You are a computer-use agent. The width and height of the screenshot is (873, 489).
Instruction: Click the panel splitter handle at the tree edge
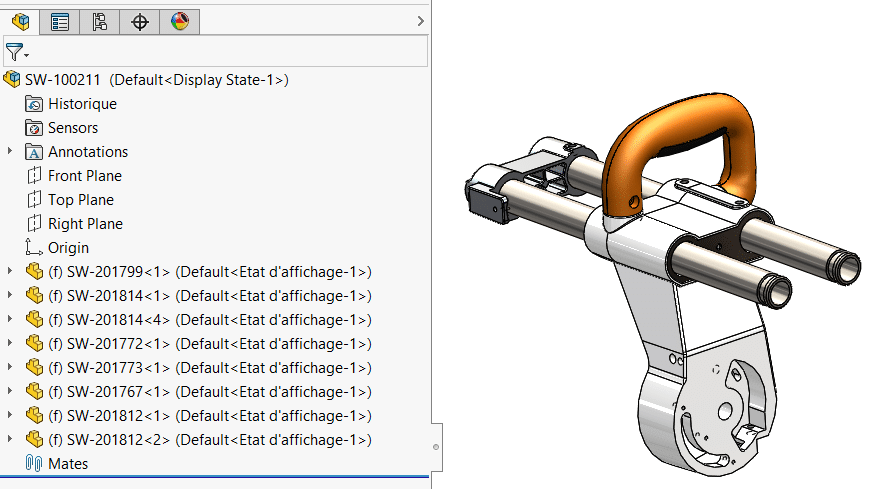point(436,447)
